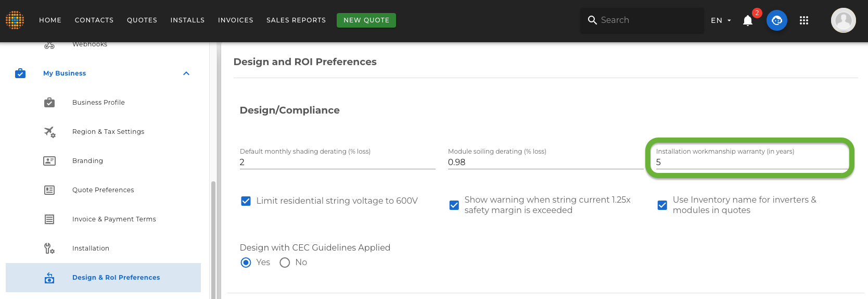Open the notifications bell icon
The image size is (868, 299).
(x=748, y=20)
